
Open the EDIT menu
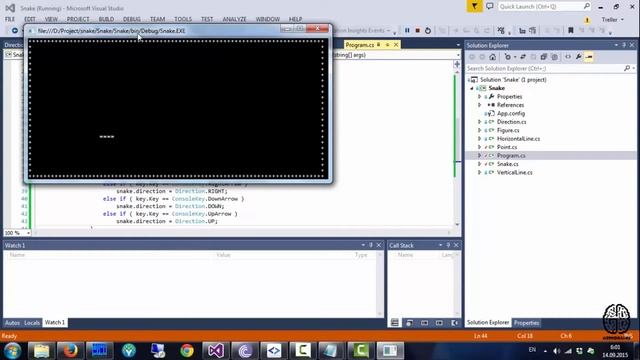click(x=30, y=19)
